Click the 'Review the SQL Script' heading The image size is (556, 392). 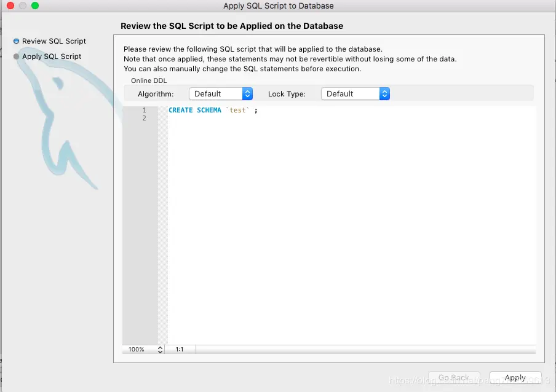click(x=232, y=26)
